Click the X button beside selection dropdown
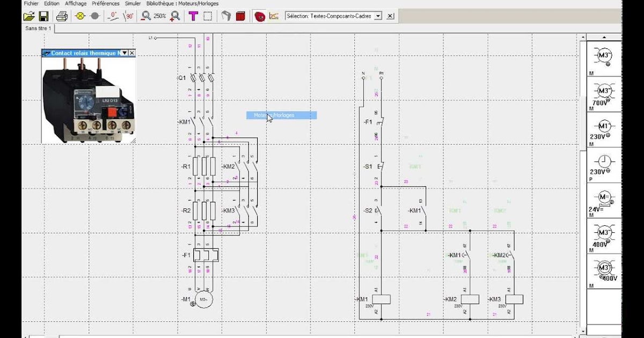This screenshot has width=644, height=338. 390,16
